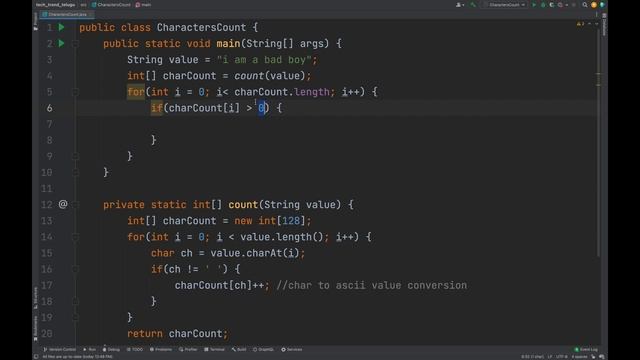Open the Version Control tool window
Viewport: 640px width, 360px height.
point(60,349)
